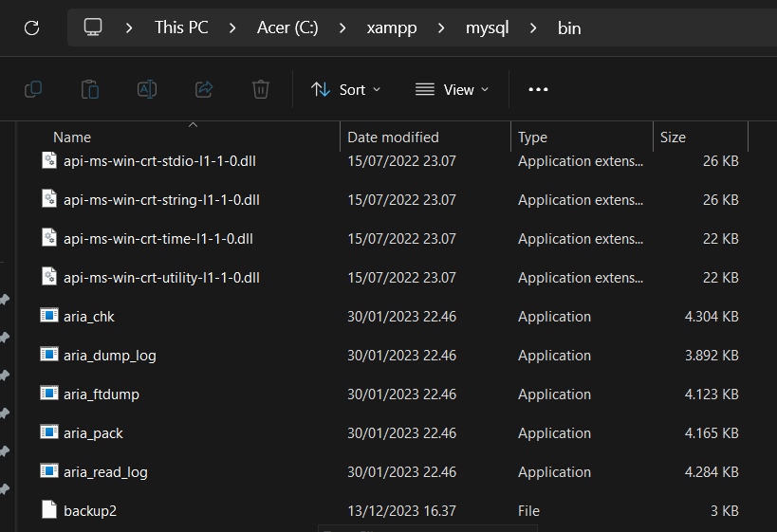Viewport: 777px width, 532px height.
Task: Click the Application extens... type of stdio dll
Action: 581,161
